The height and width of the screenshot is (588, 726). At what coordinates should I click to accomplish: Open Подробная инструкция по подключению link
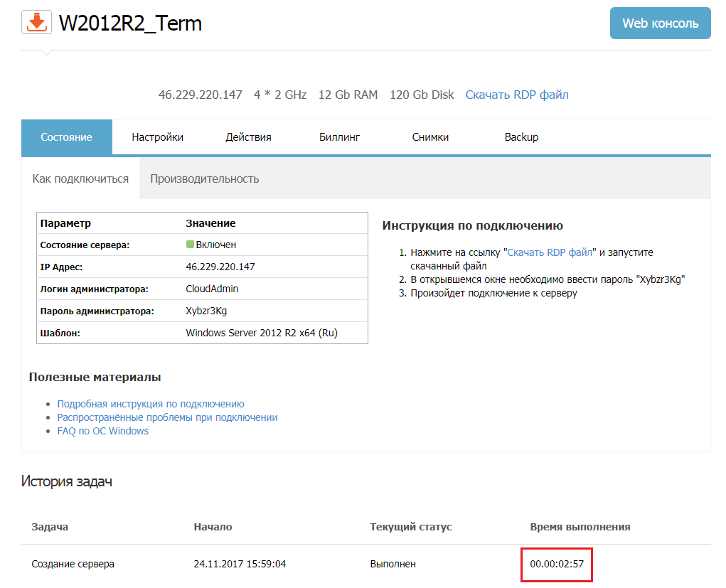151,404
